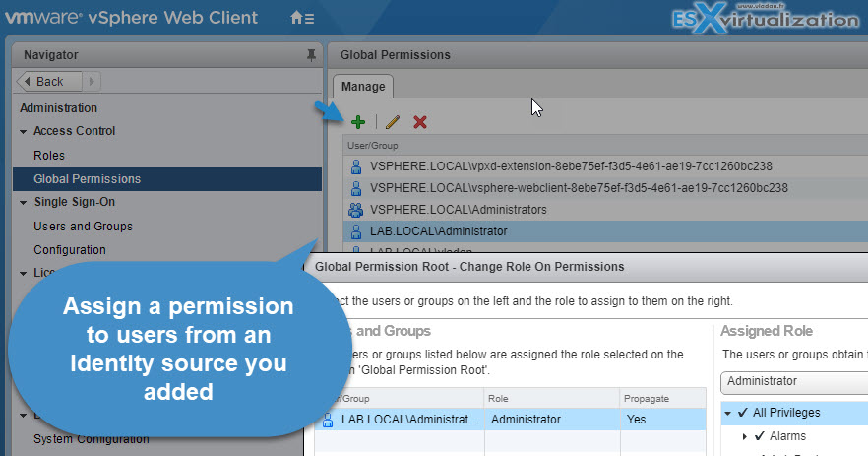Expand the Alarms privilege node
The width and height of the screenshot is (868, 456).
[x=745, y=436]
